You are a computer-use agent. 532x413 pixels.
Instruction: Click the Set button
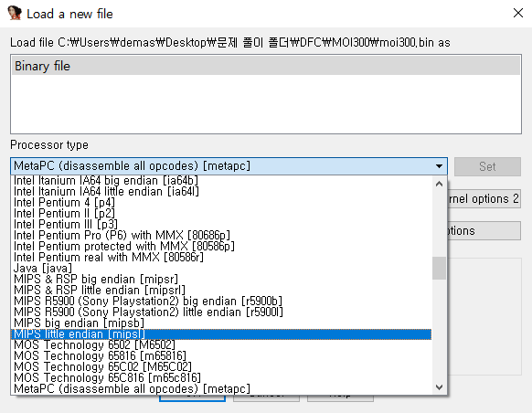pyautogui.click(x=487, y=166)
